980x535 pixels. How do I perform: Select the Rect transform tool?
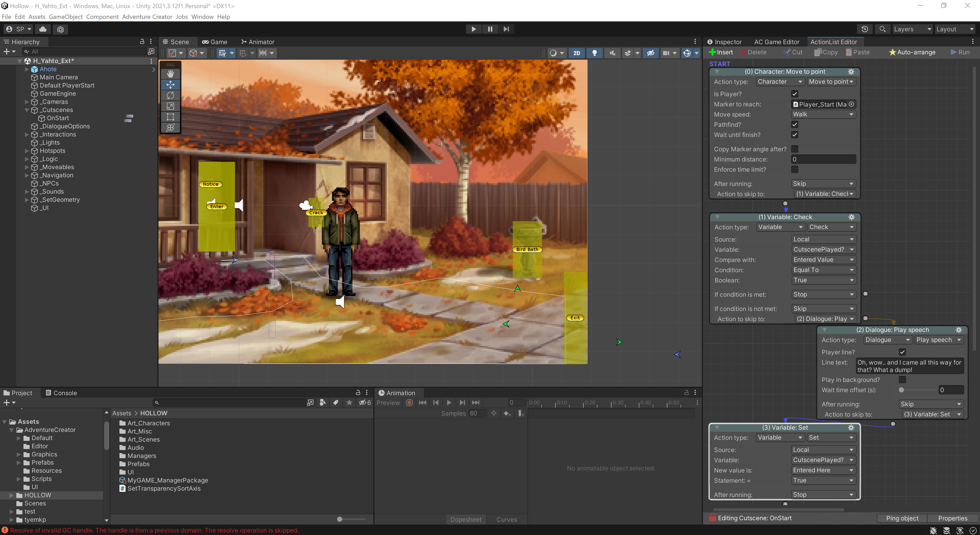[x=170, y=117]
